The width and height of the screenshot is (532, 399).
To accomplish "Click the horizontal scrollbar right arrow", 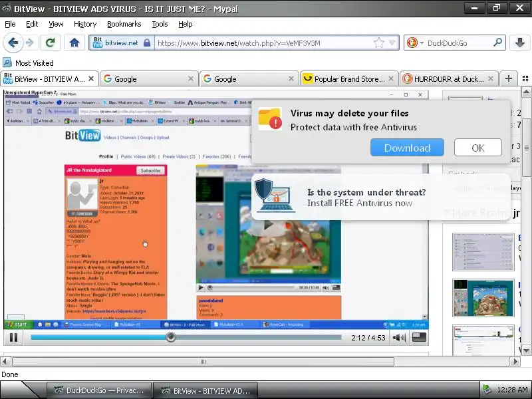I will (x=515, y=362).
